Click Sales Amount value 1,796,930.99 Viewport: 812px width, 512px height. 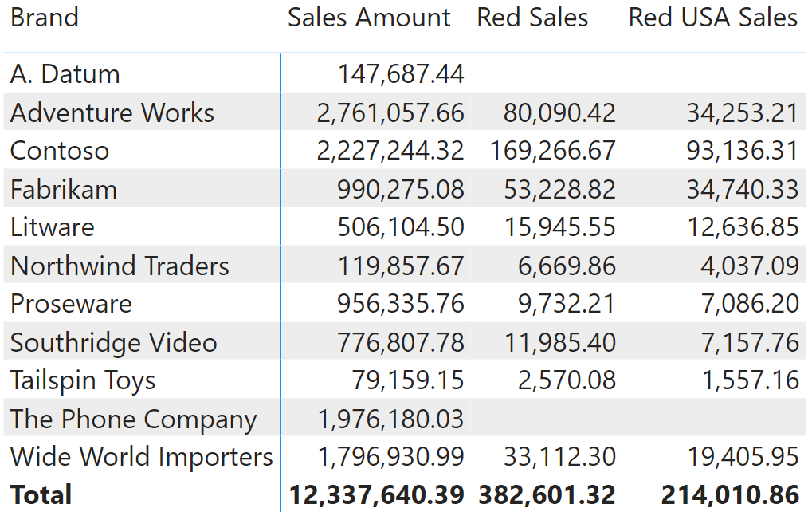tap(390, 456)
